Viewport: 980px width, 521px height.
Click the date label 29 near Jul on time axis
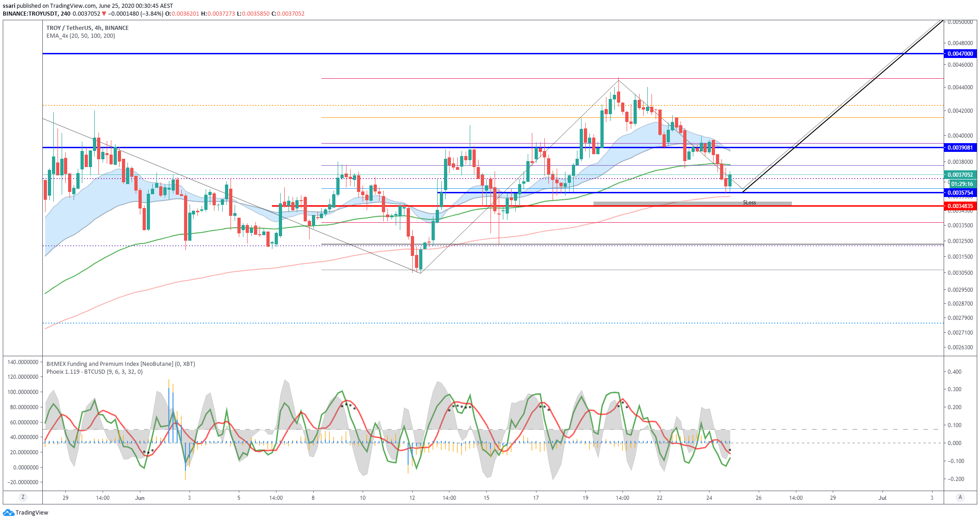tap(833, 498)
